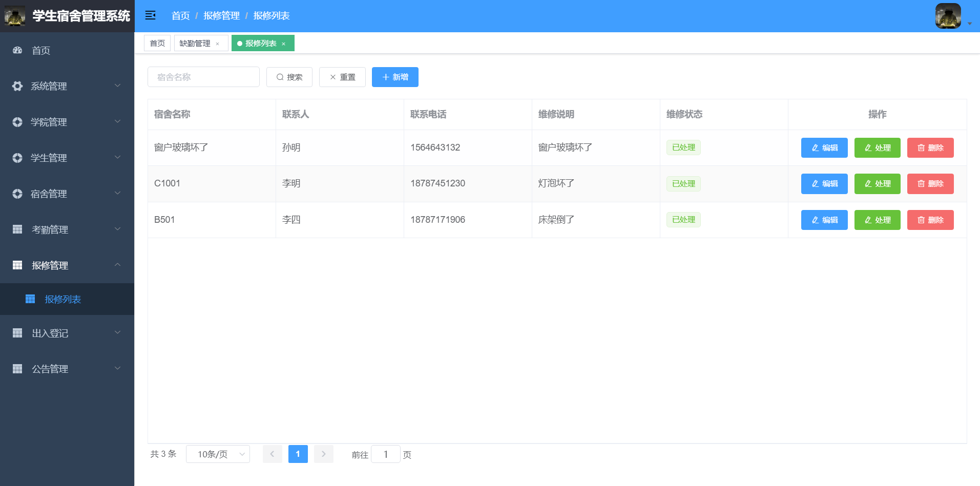The height and width of the screenshot is (486, 980).
Task: Expand the 宿舍管理 menu chevron
Action: [x=117, y=193]
